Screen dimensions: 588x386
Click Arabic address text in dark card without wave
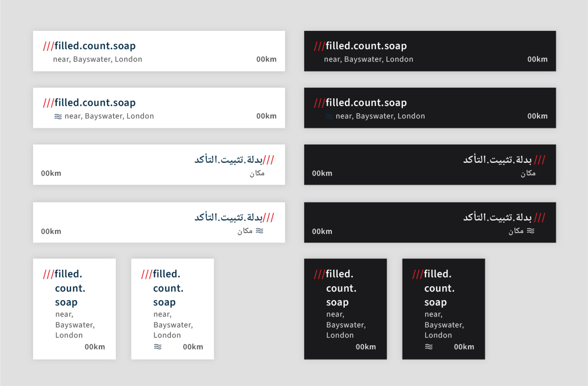click(x=497, y=160)
